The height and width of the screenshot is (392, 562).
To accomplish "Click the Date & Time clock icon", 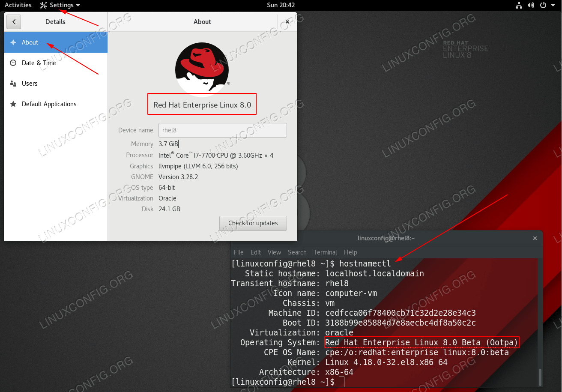I will 13,63.
